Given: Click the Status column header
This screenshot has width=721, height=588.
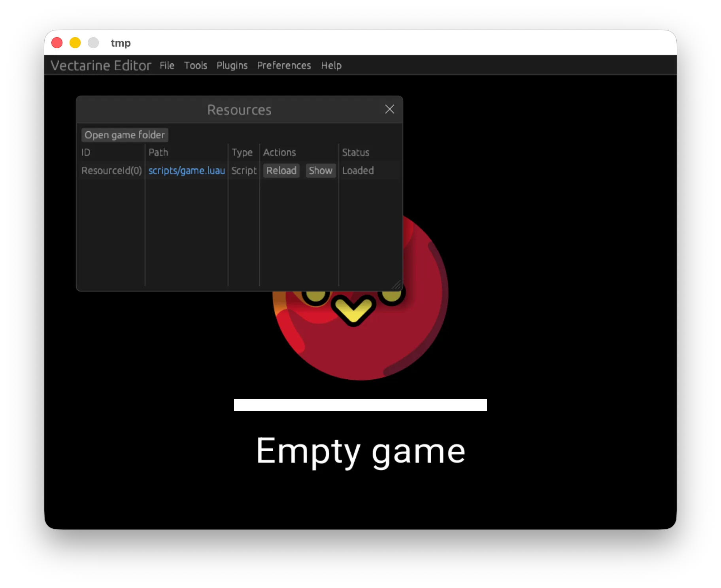Looking at the screenshot, I should click(356, 152).
